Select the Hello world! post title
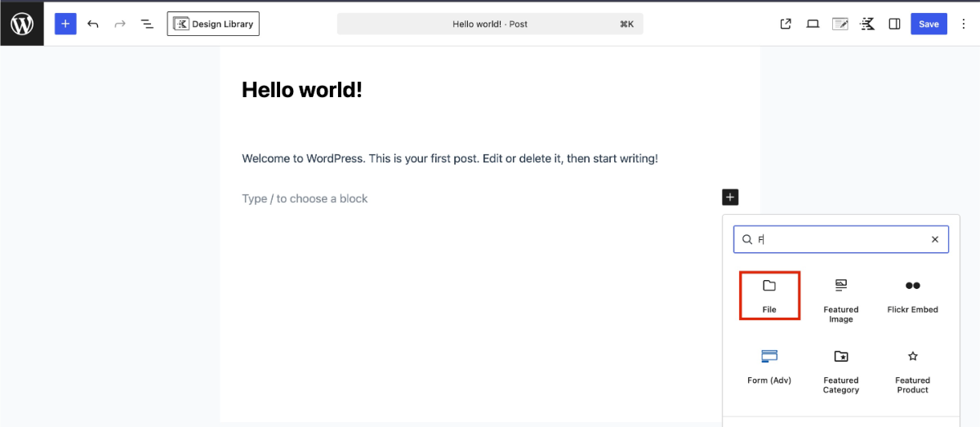The image size is (980, 427). click(302, 90)
